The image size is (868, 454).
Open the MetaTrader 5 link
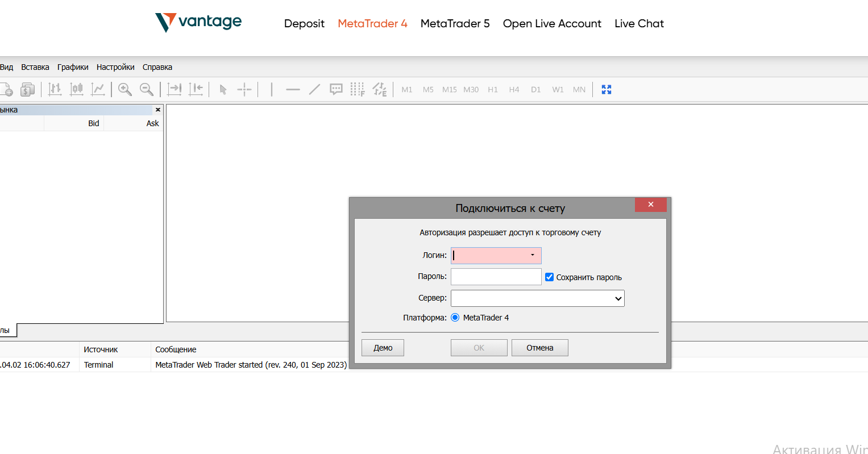(455, 23)
